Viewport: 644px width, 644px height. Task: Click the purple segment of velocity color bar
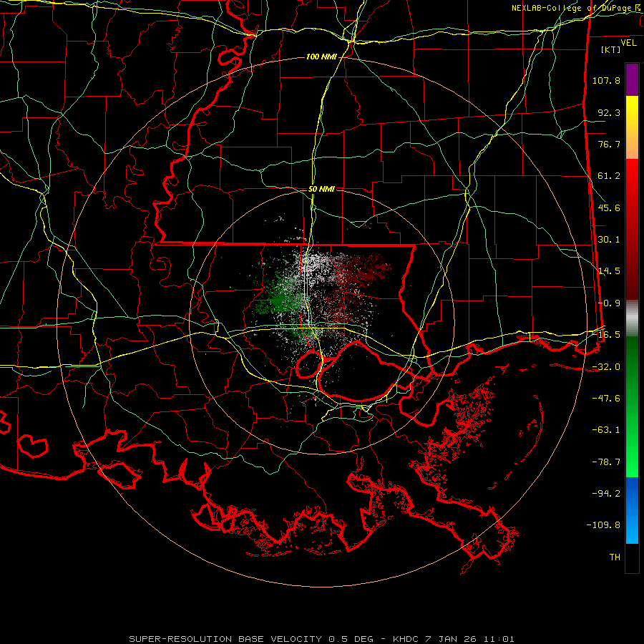click(632, 80)
